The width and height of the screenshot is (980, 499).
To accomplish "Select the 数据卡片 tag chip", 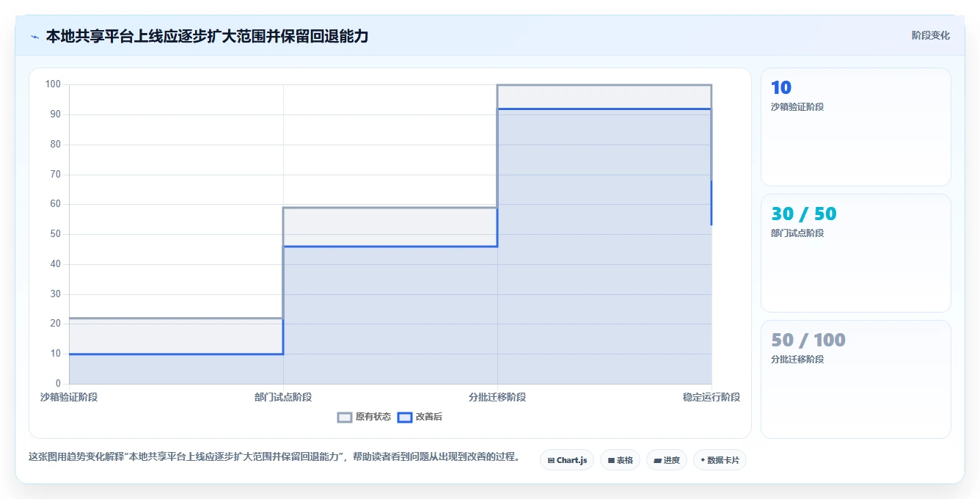I will point(720,460).
